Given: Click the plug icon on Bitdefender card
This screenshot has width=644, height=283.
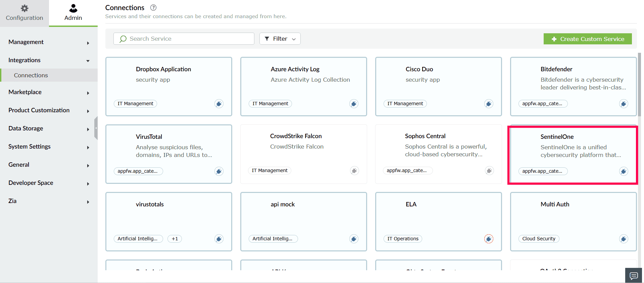Looking at the screenshot, I should click(x=624, y=104).
